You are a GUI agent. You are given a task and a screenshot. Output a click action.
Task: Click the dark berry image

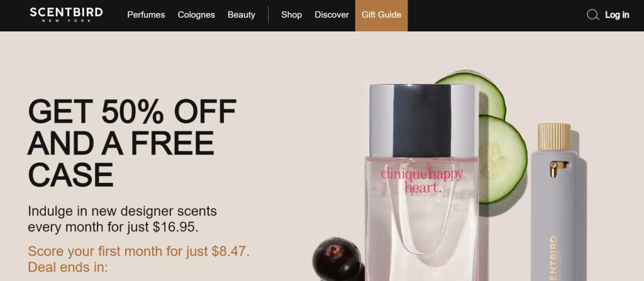[338, 259]
